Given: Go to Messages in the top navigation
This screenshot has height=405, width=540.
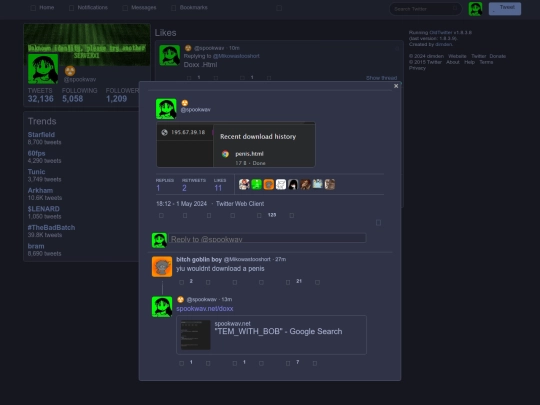Looking at the screenshot, I should click(139, 8).
